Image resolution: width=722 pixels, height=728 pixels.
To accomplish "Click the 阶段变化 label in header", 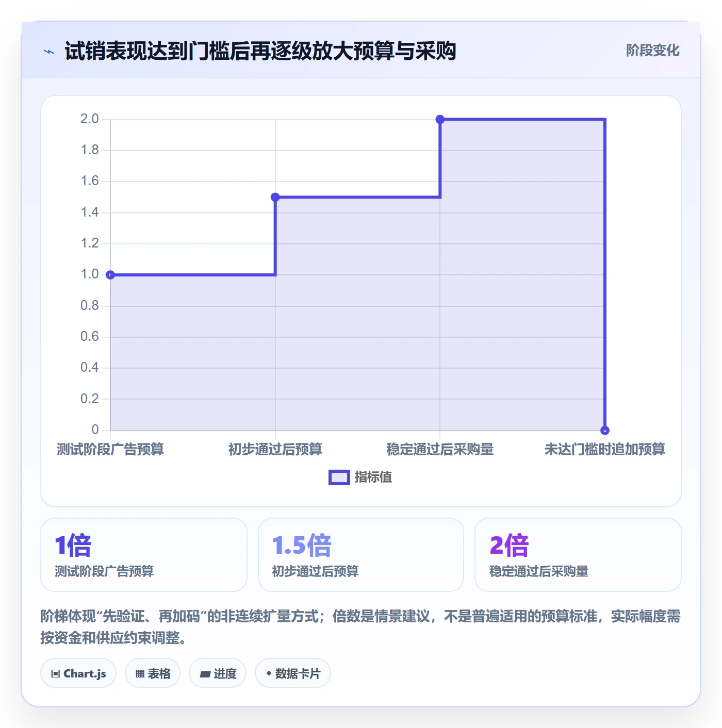I will point(652,51).
